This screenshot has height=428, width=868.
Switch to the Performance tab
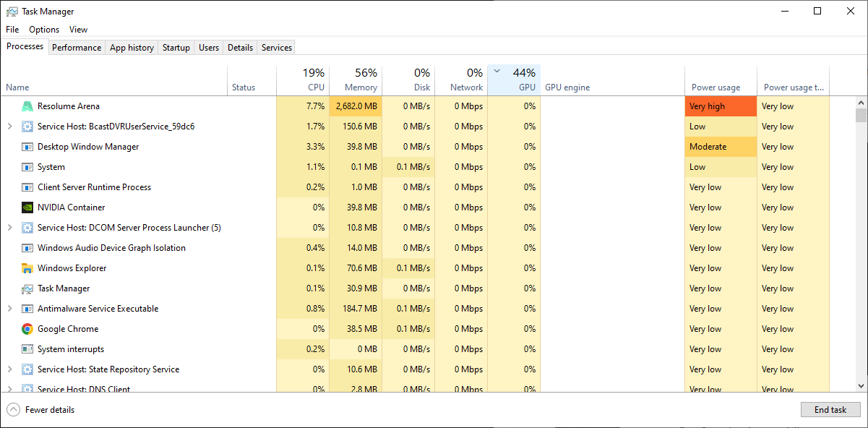[77, 48]
